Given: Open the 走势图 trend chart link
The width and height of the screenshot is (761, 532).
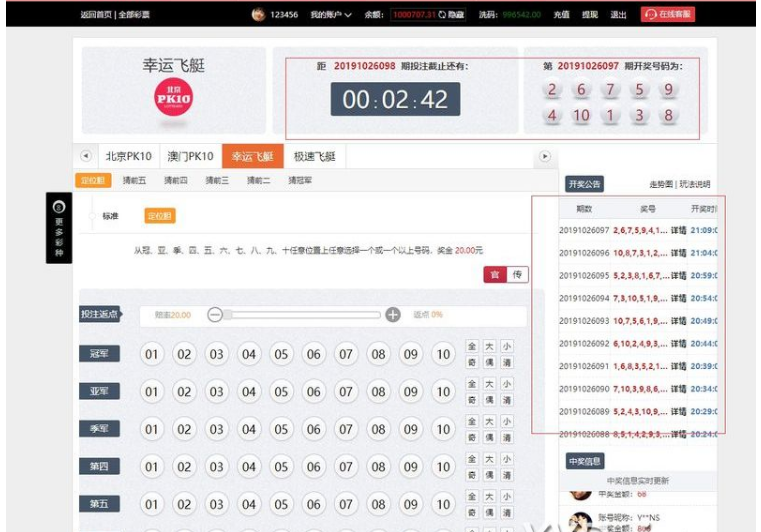Looking at the screenshot, I should (x=662, y=185).
